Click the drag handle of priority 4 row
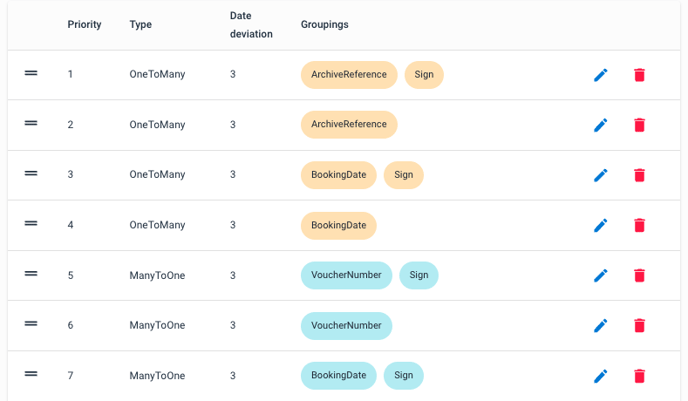The height and width of the screenshot is (401, 688). [x=31, y=223]
